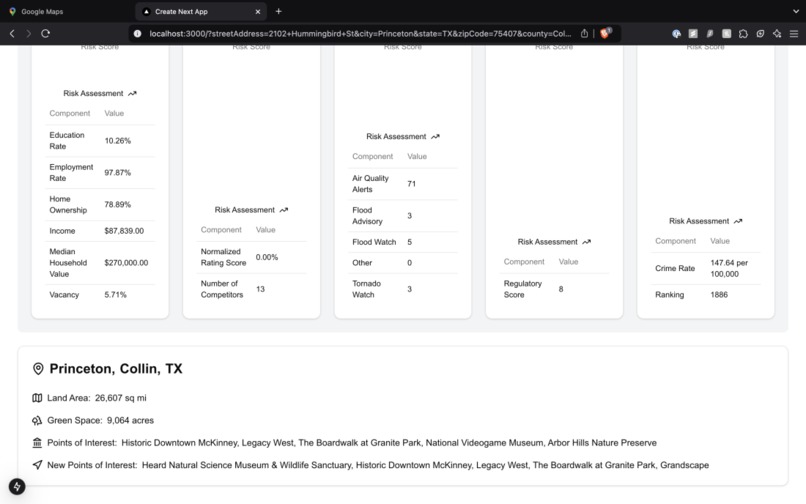
Task: Select the Employment Rate value 97.87%
Action: [x=118, y=172]
